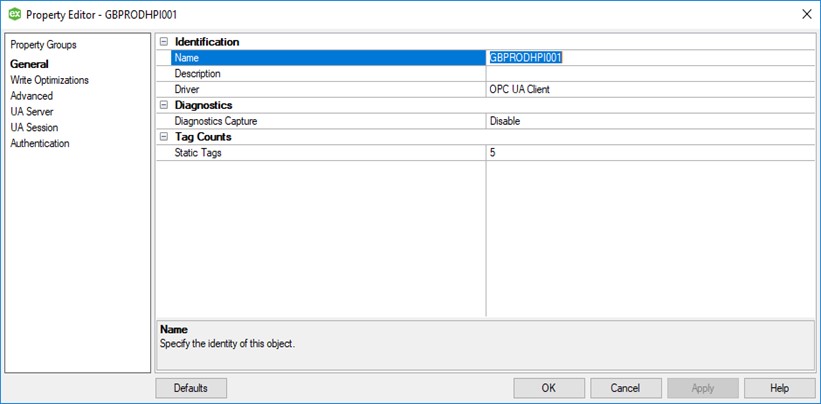The height and width of the screenshot is (404, 821).
Task: Click the Cancel button
Action: (626, 388)
